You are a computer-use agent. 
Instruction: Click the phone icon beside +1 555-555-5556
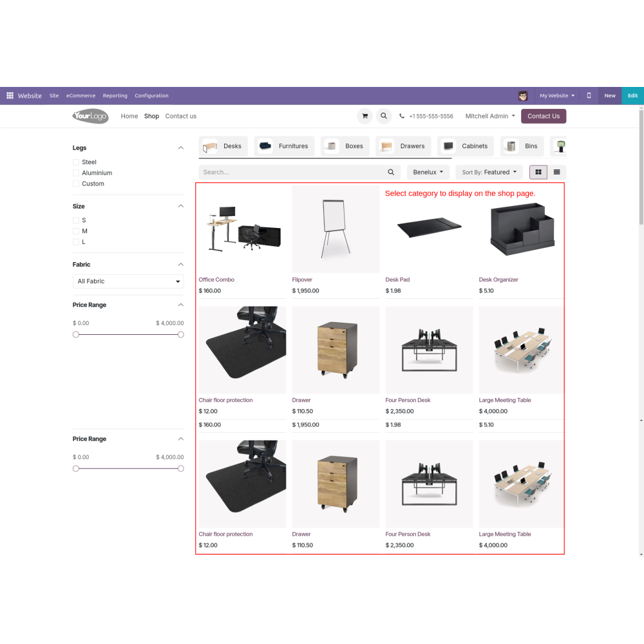[x=402, y=116]
